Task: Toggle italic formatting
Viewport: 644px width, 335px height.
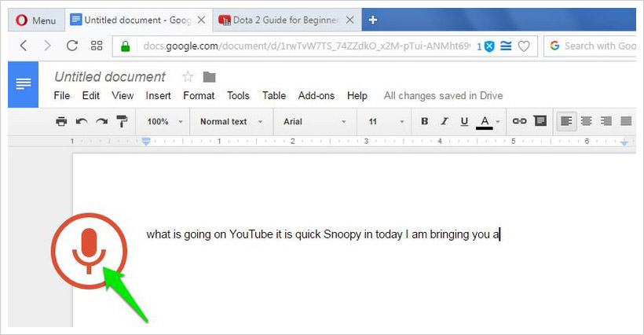Action: tap(445, 121)
